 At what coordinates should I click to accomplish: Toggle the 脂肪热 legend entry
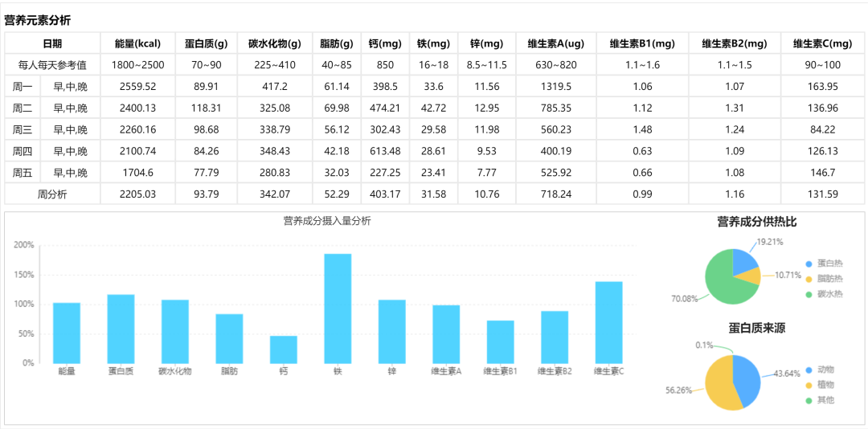point(825,280)
